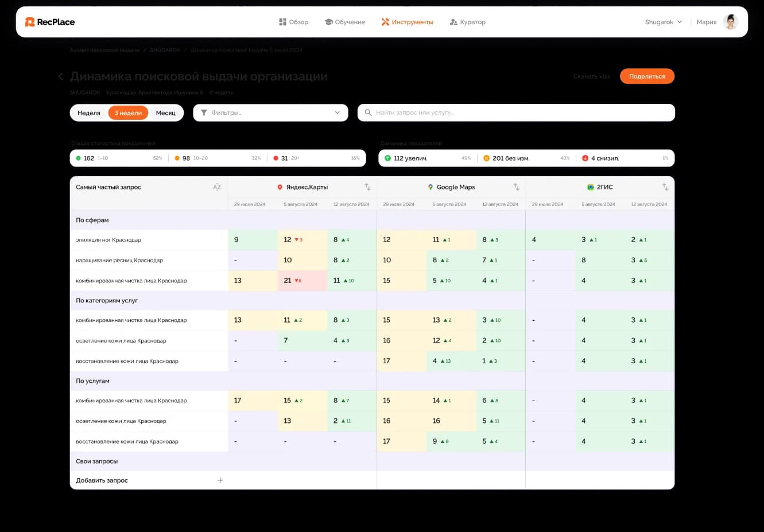
Task: Click the RecPlace logo icon
Action: pos(30,22)
